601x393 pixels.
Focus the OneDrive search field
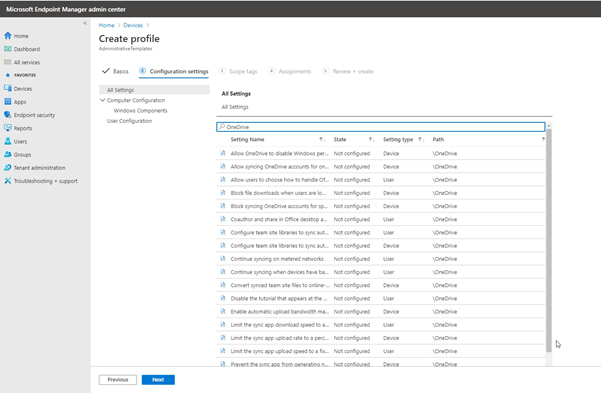381,127
